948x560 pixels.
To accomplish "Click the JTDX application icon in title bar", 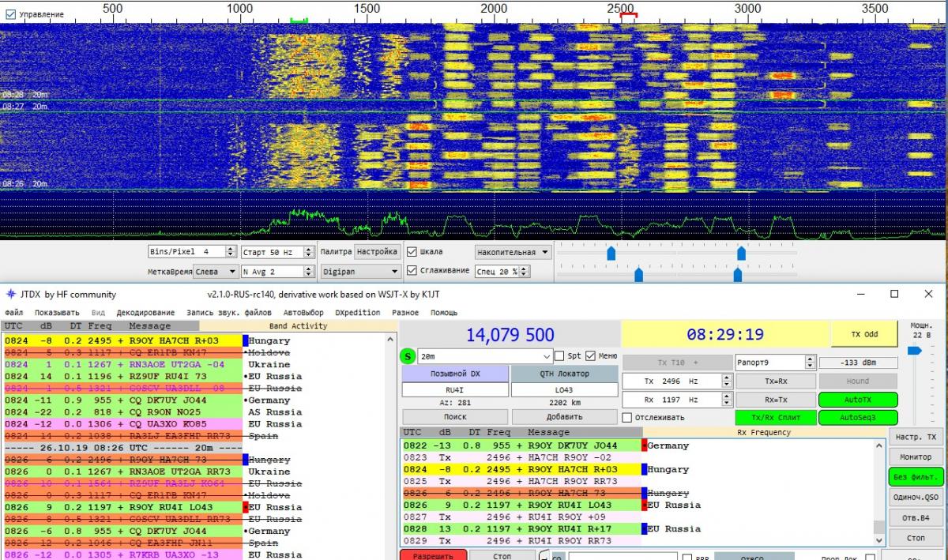I will (10, 294).
